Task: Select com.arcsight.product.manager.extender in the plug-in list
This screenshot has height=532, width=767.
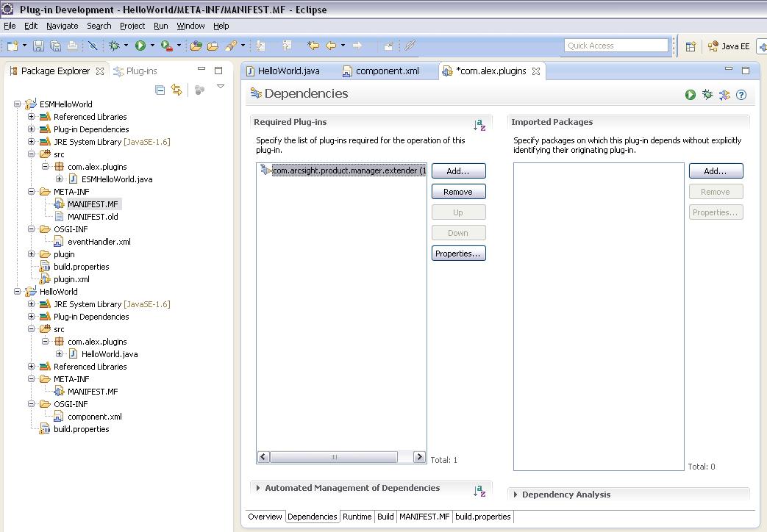Action: (343, 170)
